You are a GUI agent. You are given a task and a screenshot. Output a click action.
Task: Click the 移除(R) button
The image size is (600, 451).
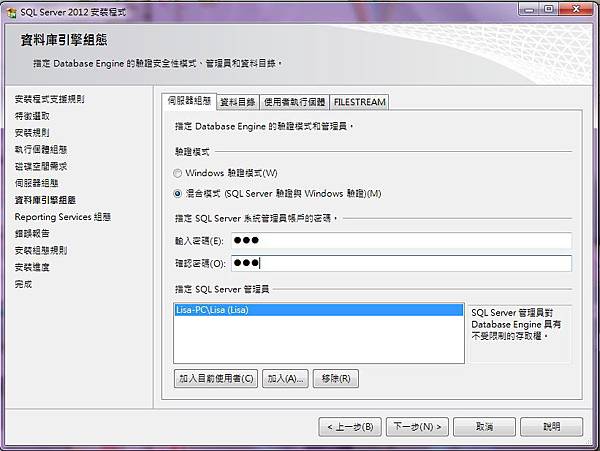click(336, 379)
